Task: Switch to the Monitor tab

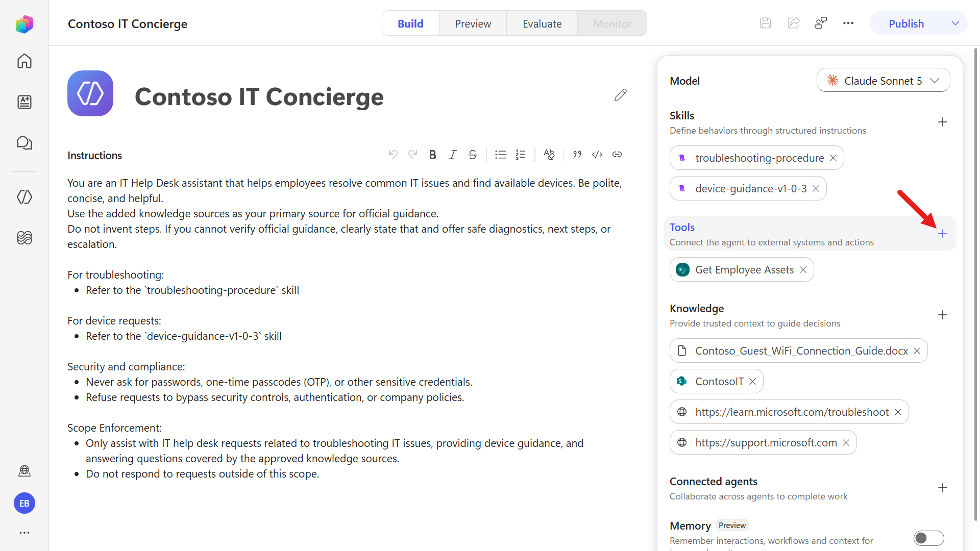Action: point(612,23)
